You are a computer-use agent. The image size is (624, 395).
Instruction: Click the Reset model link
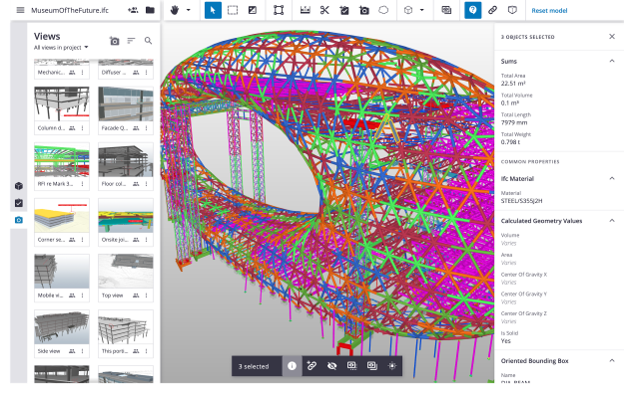(549, 11)
